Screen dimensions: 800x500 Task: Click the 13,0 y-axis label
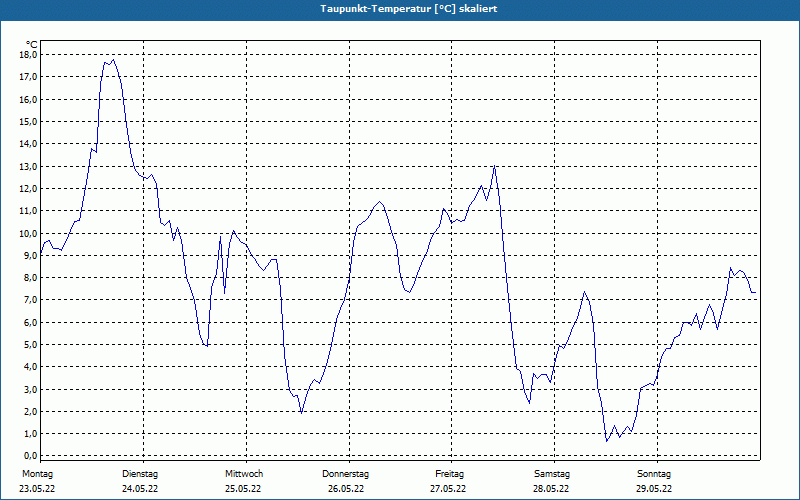pyautogui.click(x=29, y=166)
